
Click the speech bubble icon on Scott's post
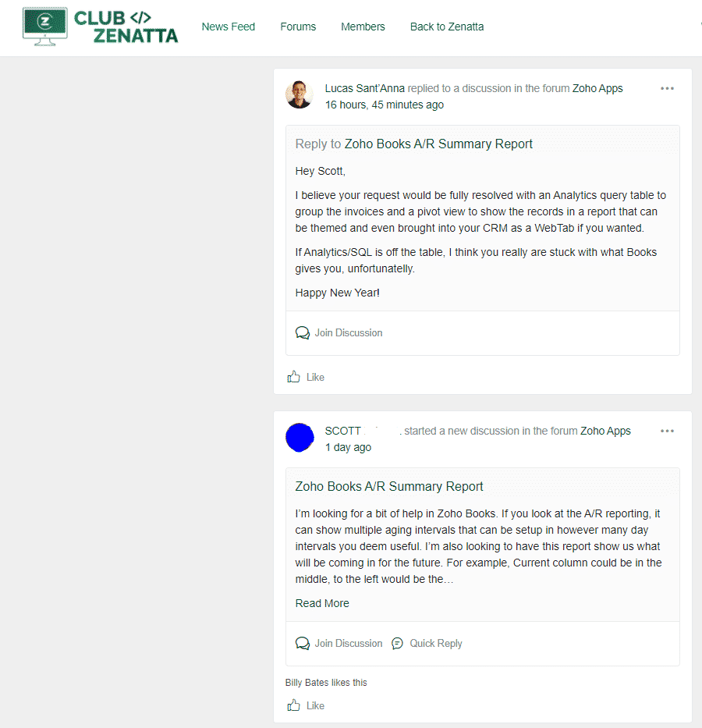[303, 644]
